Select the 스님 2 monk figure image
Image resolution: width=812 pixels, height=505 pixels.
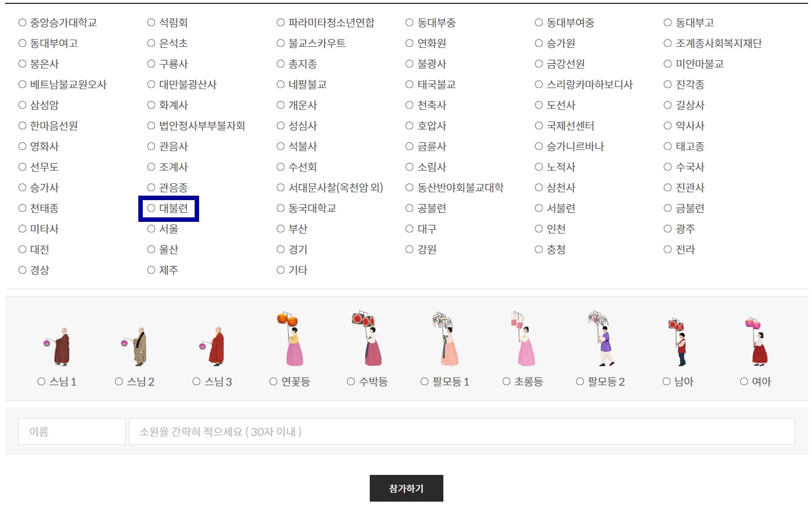tap(134, 347)
